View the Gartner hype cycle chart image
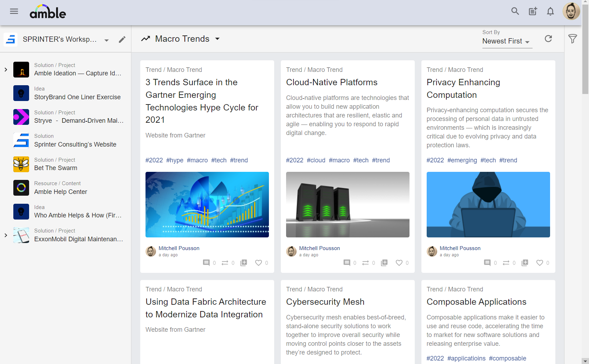 pos(207,204)
